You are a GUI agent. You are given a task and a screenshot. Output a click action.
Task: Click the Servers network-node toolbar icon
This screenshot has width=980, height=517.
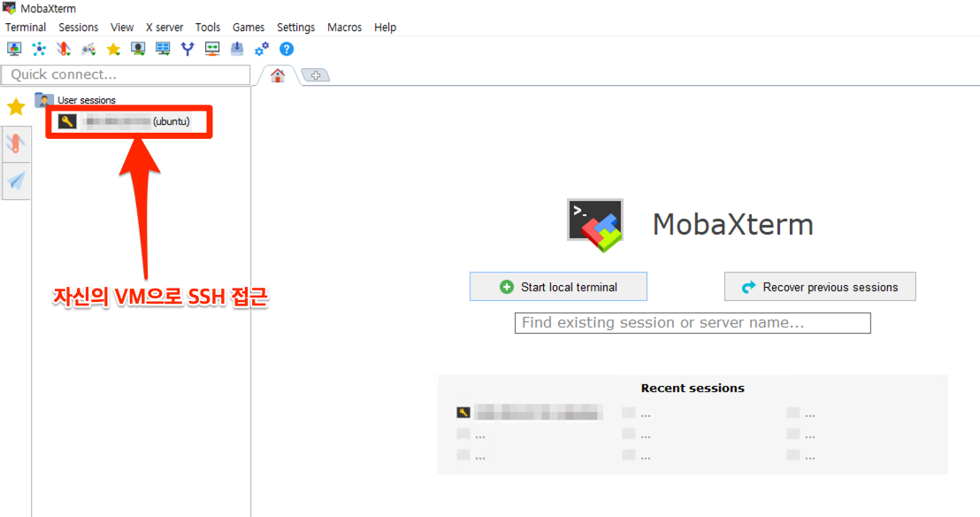tap(39, 49)
